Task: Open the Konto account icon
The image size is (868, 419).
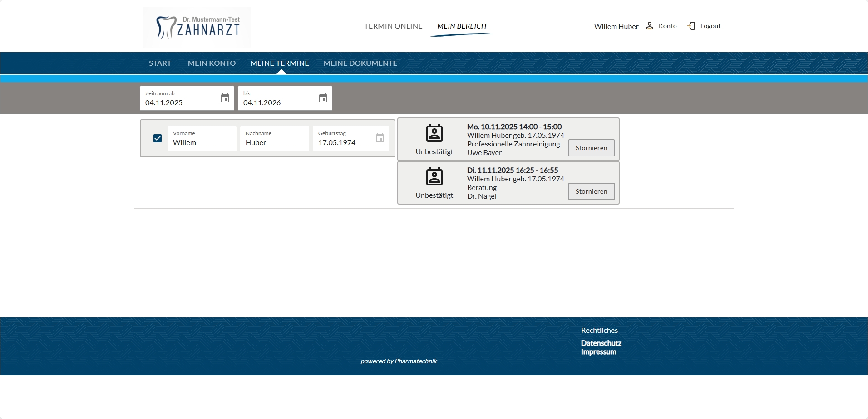Action: (x=649, y=26)
